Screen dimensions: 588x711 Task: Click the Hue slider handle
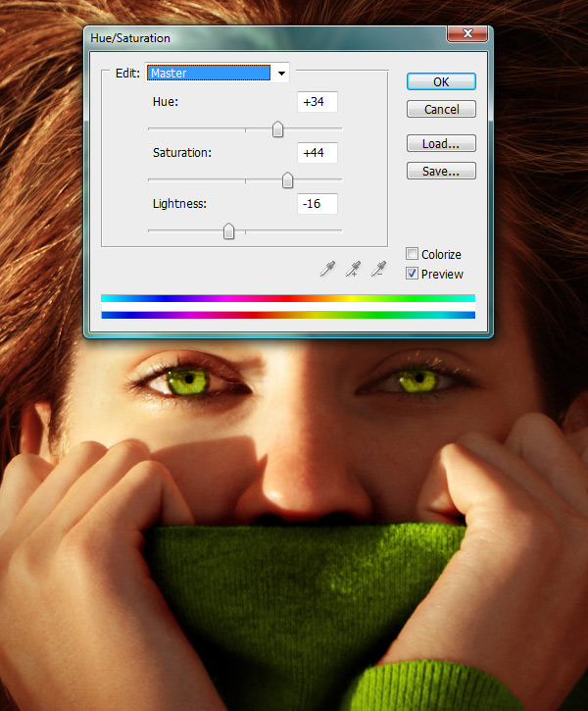[x=277, y=129]
